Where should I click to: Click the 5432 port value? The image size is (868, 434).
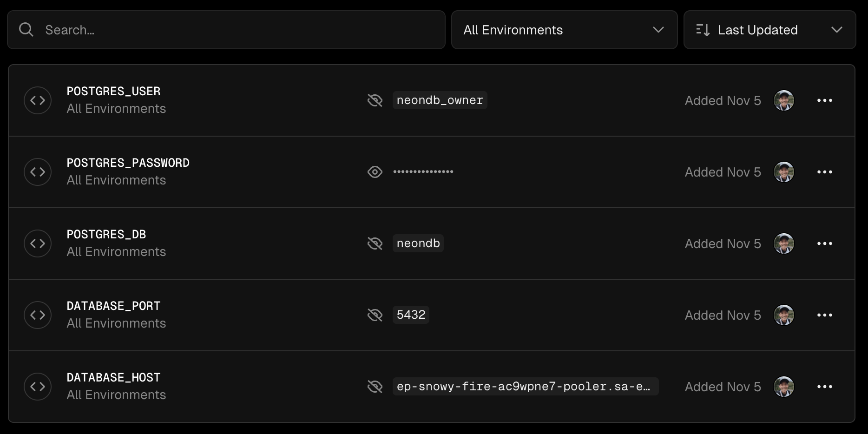tap(411, 315)
